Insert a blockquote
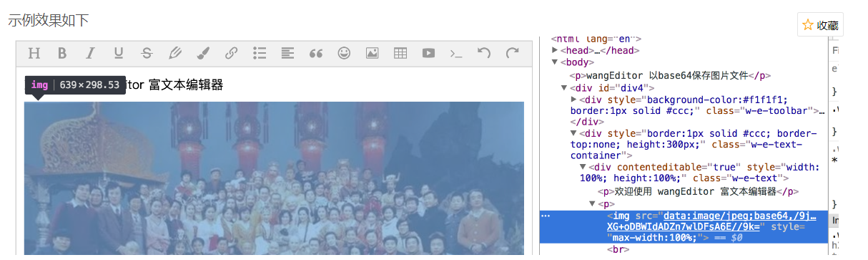 pyautogui.click(x=316, y=53)
